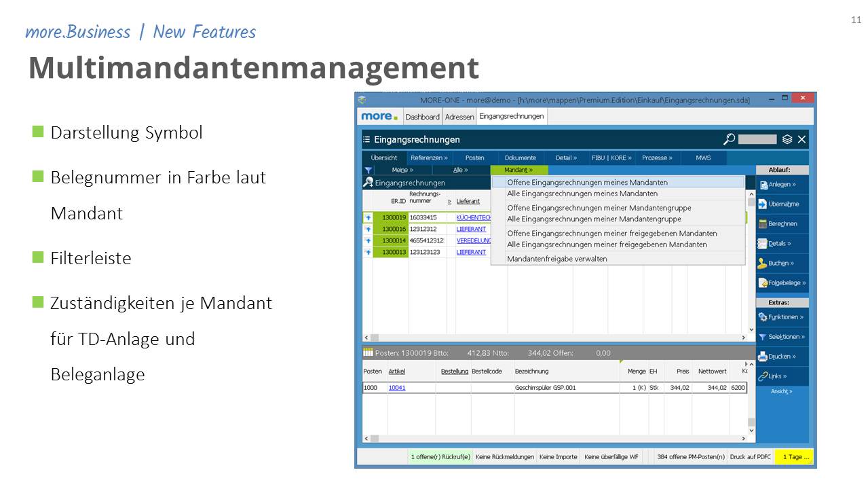Open the Meine filter dropdown
Screen dimensions: 868x489
coord(402,170)
